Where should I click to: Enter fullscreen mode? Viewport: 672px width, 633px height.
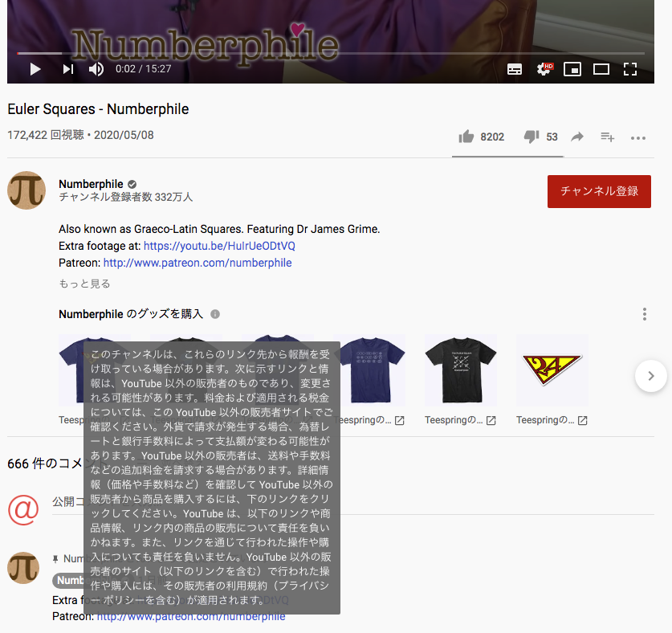pyautogui.click(x=630, y=69)
